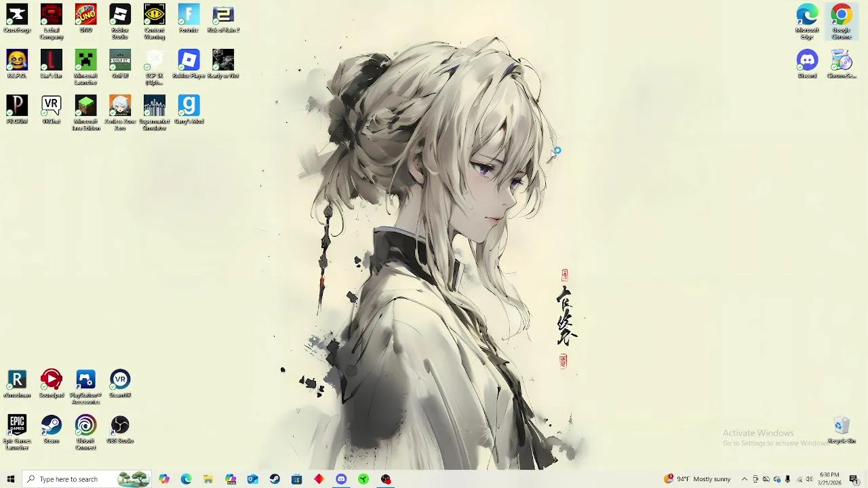Select the r2modman desktop icon
Screen dimensions: 868x488
tap(17, 384)
